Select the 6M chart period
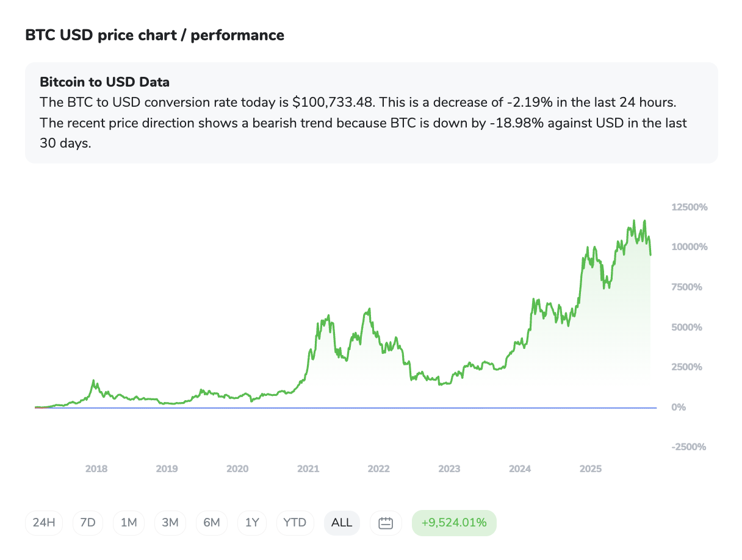Image resolution: width=742 pixels, height=560 pixels. tap(212, 523)
